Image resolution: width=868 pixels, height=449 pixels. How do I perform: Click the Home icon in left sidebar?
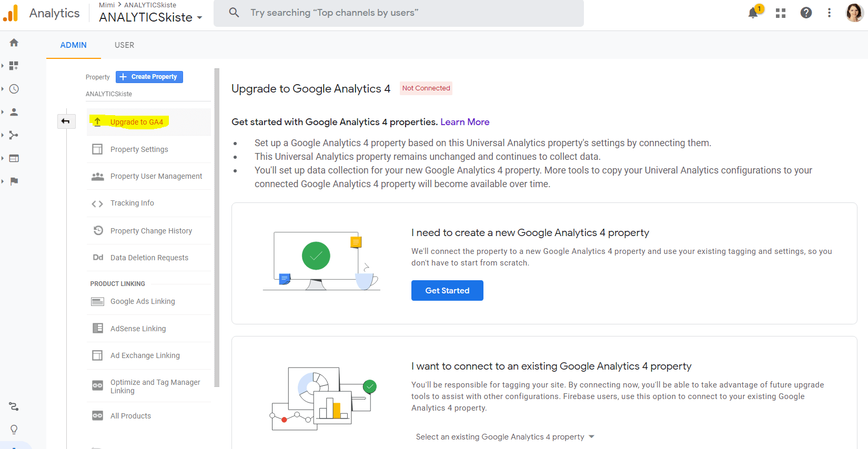point(14,43)
